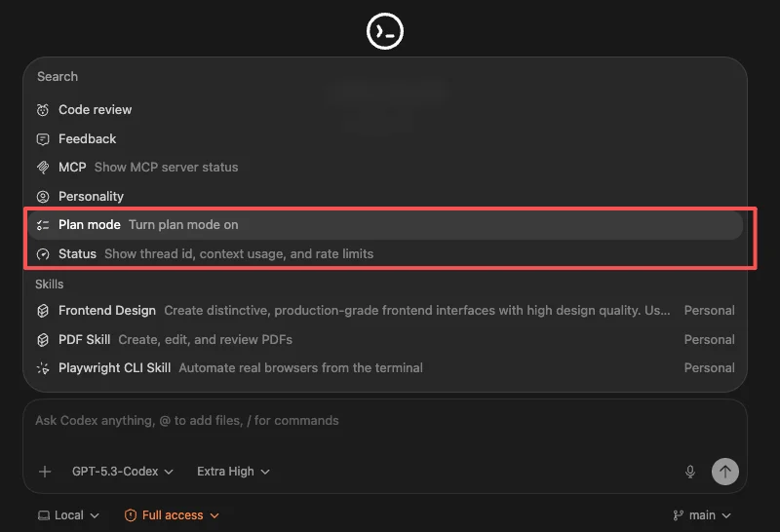Click the microphone voice input icon
This screenshot has height=532, width=780.
click(690, 472)
